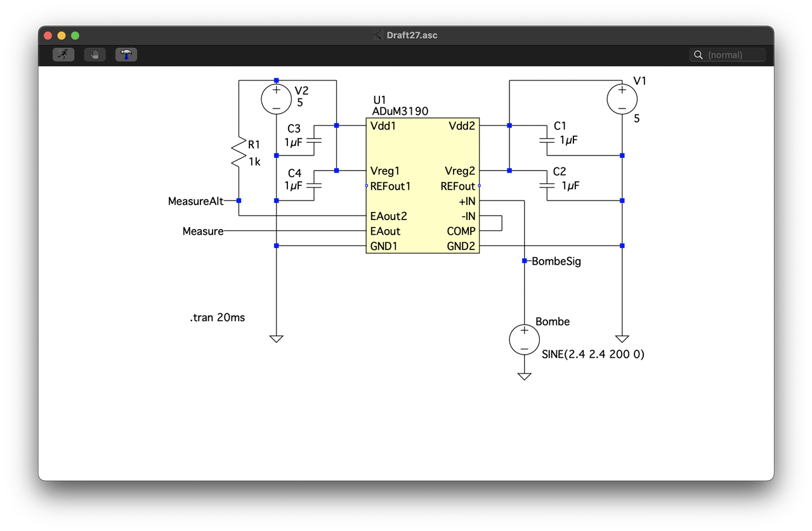
Task: Select the C4 capacitor symbol
Action: [313, 186]
